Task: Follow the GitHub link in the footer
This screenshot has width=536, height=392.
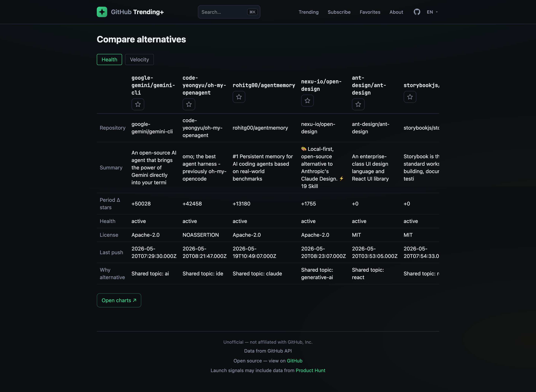Action: pyautogui.click(x=294, y=361)
